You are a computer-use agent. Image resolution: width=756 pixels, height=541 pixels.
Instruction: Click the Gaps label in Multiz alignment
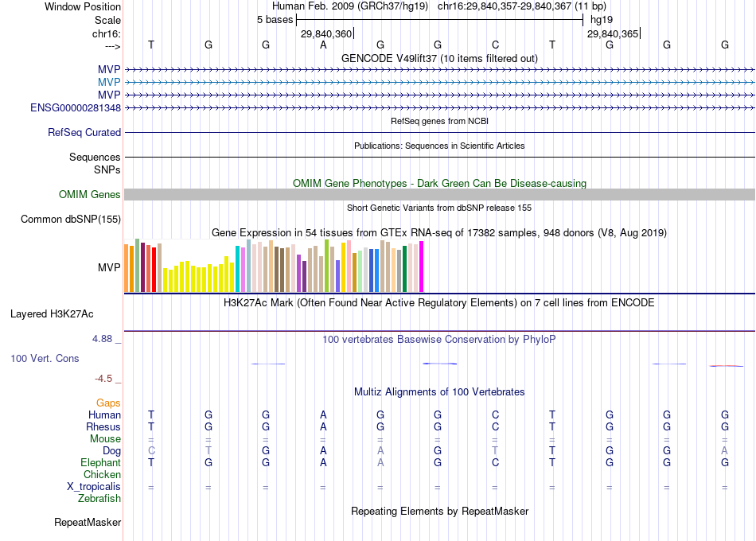tap(108, 403)
